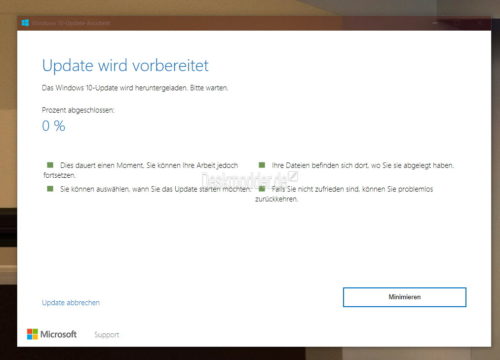Click the bullet text 'Dies dauert einen Moment'
Viewport: 500px width, 360px height.
pos(102,165)
